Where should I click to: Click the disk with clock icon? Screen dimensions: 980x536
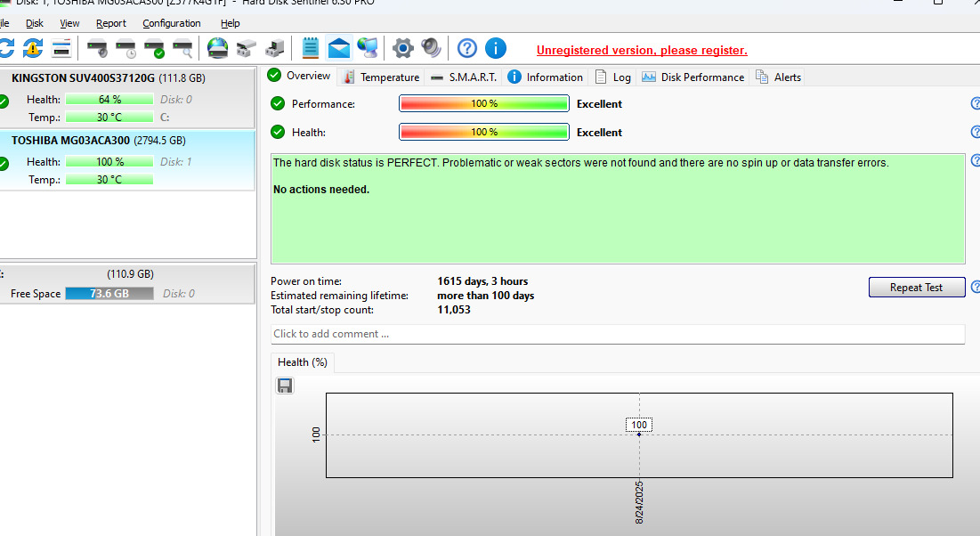(x=126, y=48)
